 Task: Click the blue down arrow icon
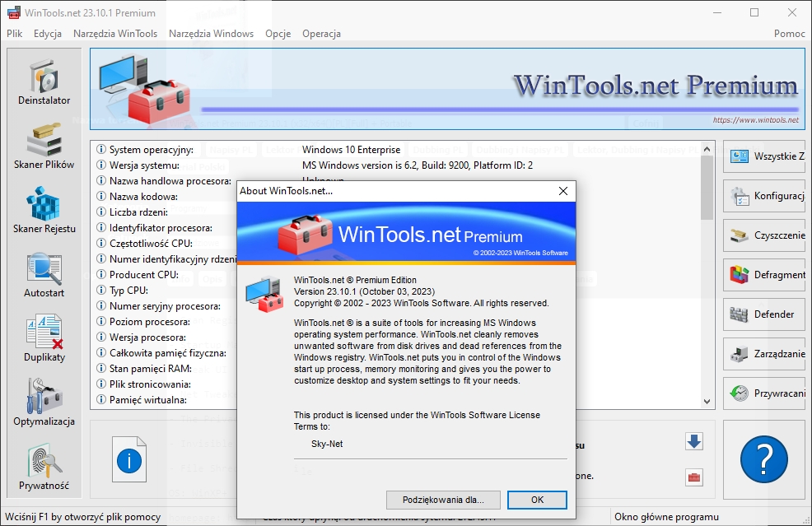pos(694,441)
